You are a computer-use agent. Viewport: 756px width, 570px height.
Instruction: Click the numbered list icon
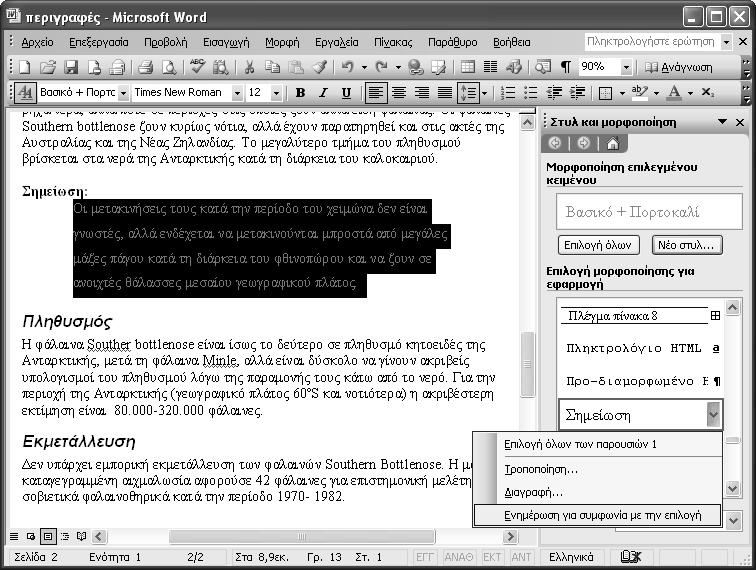(x=508, y=93)
